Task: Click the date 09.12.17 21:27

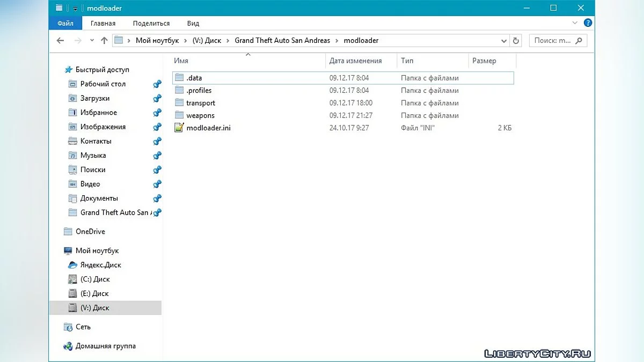Action: pos(351,115)
